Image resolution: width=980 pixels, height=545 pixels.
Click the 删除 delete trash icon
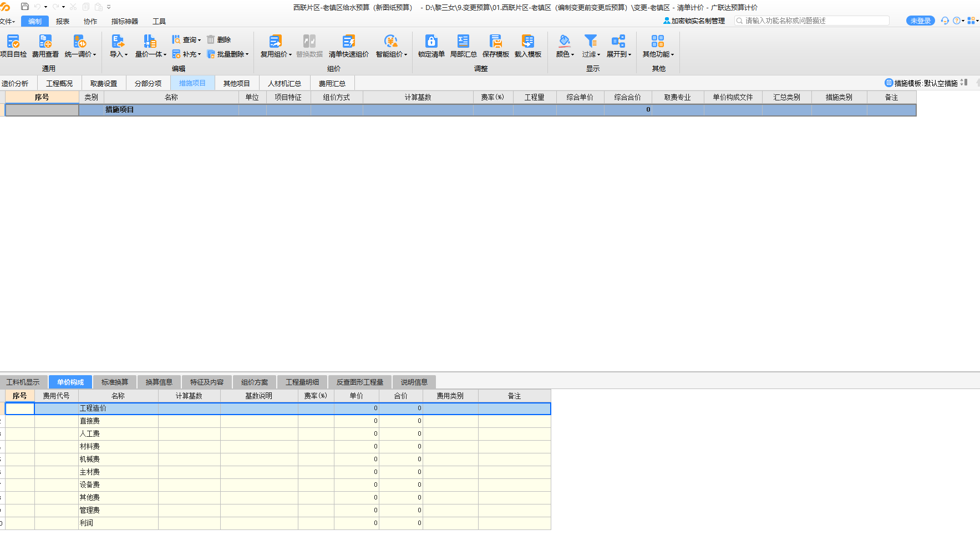(x=211, y=39)
